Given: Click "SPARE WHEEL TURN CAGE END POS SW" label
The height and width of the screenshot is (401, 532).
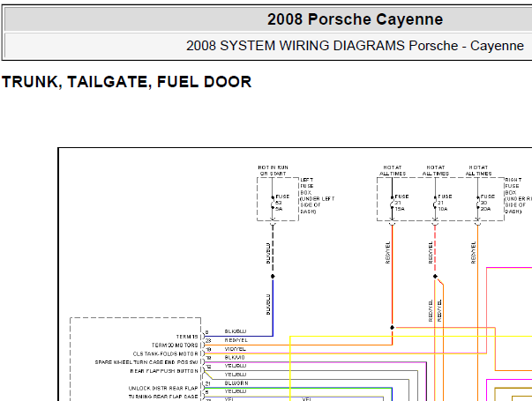Looking at the screenshot, I should click(146, 362).
